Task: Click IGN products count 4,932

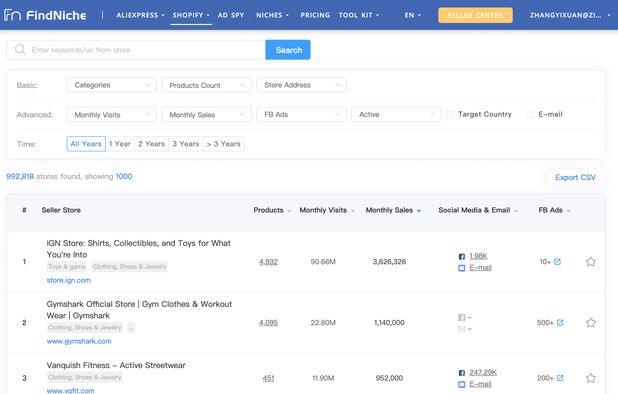Action: [268, 262]
